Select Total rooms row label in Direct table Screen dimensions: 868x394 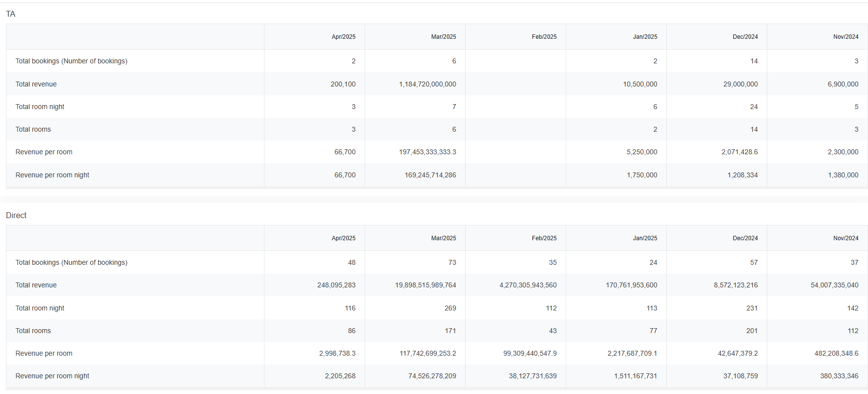[x=33, y=331]
